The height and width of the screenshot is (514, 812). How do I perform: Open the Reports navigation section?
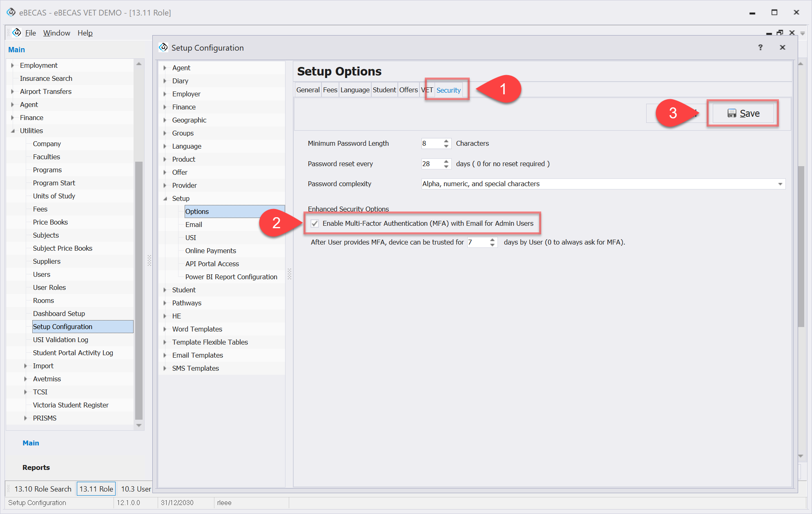click(x=36, y=467)
